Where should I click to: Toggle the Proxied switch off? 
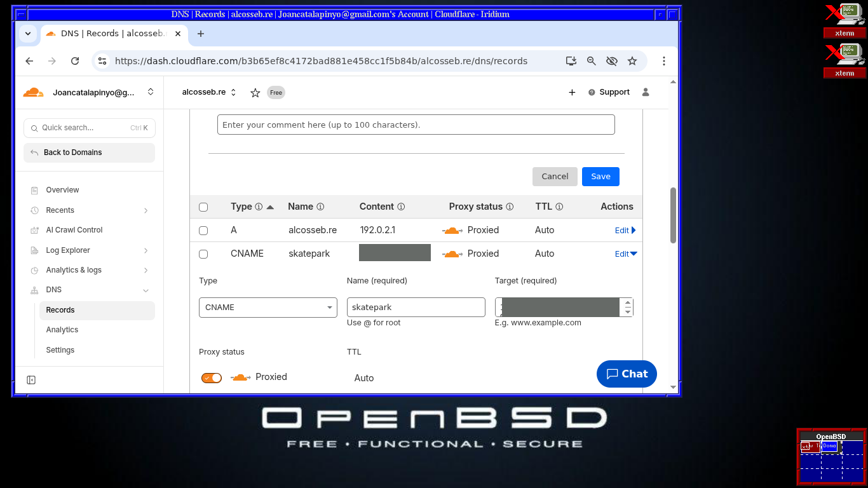[212, 377]
